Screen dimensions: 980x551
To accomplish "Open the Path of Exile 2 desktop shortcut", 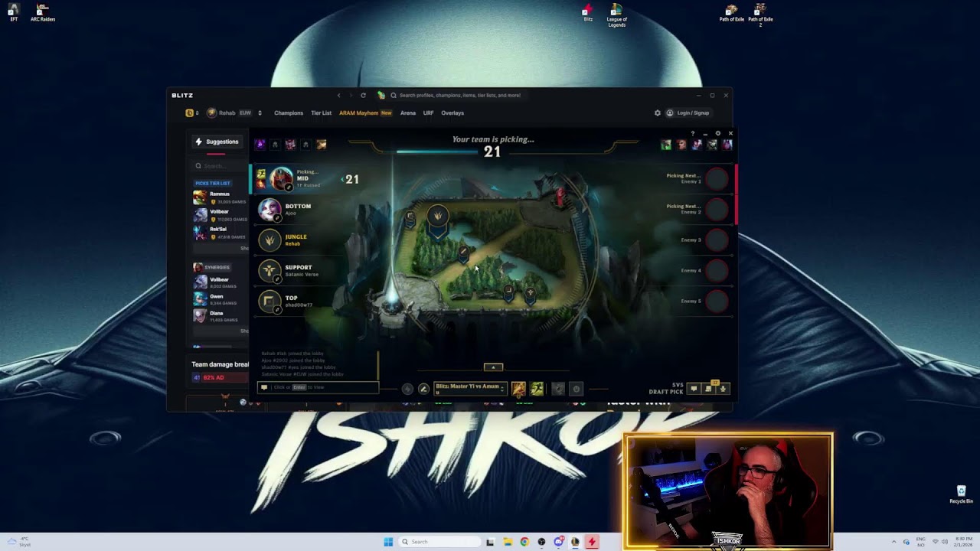I will click(x=760, y=15).
